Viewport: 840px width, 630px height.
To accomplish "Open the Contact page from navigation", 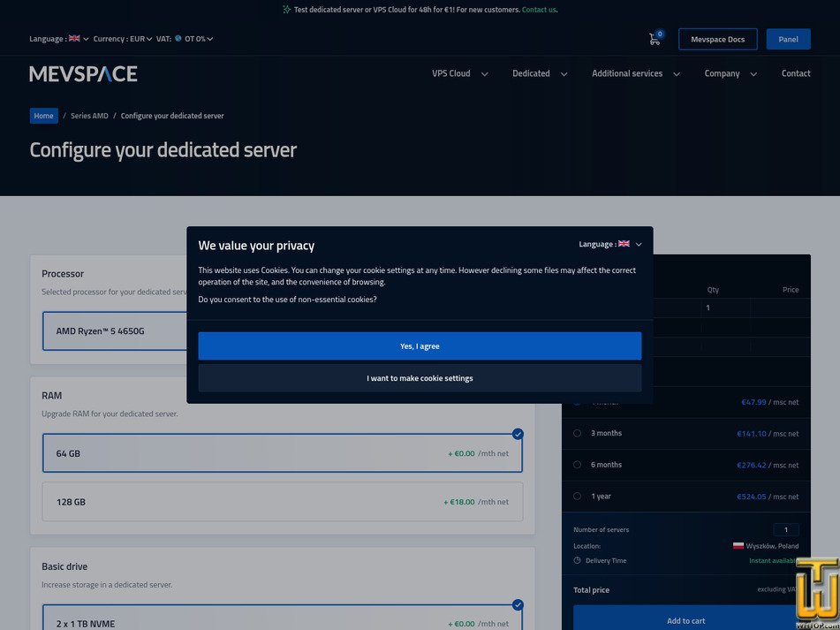I will click(x=796, y=74).
